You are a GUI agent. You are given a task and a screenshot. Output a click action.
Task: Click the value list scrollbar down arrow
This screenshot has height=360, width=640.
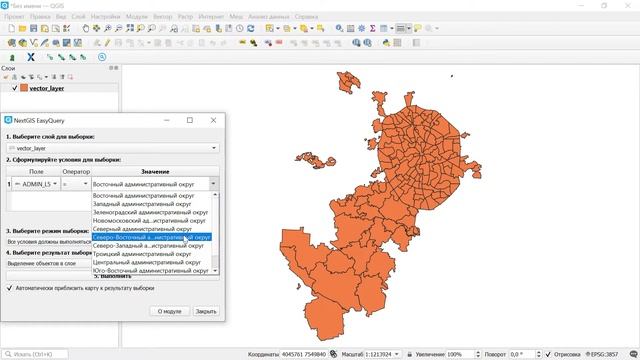point(215,271)
